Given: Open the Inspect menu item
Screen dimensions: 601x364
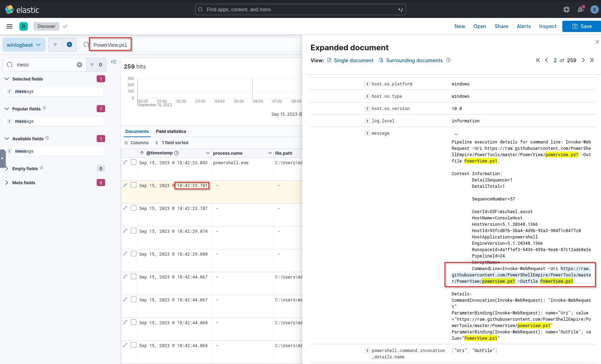Looking at the screenshot, I should point(548,26).
